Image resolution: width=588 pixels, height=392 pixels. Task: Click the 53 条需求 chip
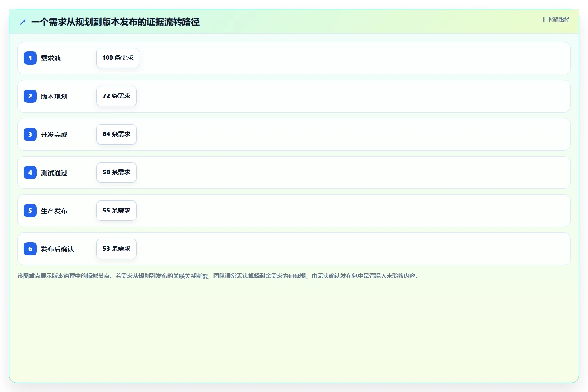click(x=116, y=249)
